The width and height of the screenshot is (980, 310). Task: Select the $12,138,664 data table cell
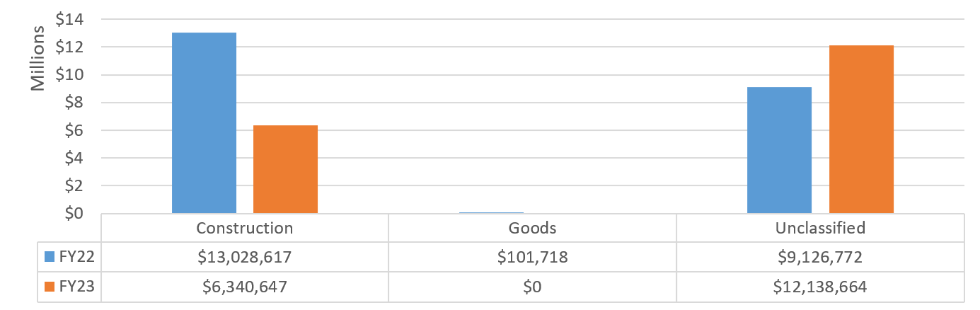point(820,287)
